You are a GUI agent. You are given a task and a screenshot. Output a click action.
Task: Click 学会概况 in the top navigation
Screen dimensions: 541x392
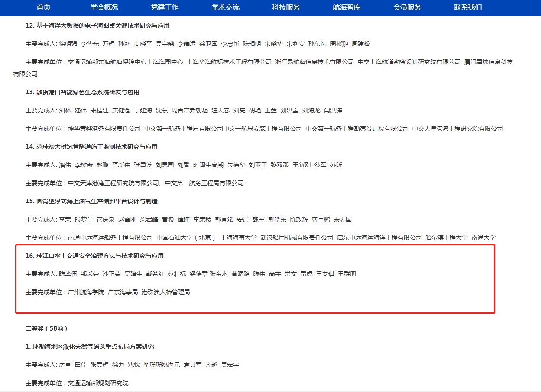tap(104, 7)
